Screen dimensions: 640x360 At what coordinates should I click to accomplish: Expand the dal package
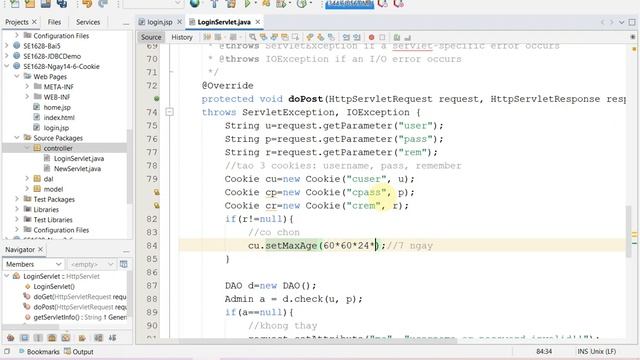[x=27, y=178]
